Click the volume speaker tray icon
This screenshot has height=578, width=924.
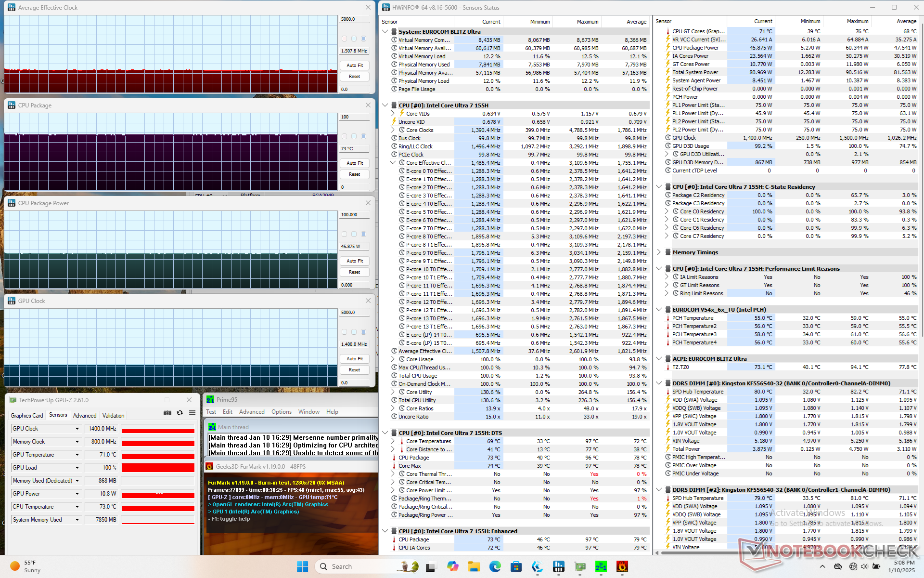[864, 566]
